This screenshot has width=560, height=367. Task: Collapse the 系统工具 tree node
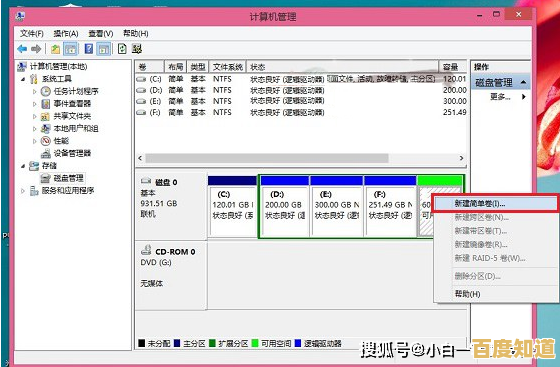[x=23, y=79]
